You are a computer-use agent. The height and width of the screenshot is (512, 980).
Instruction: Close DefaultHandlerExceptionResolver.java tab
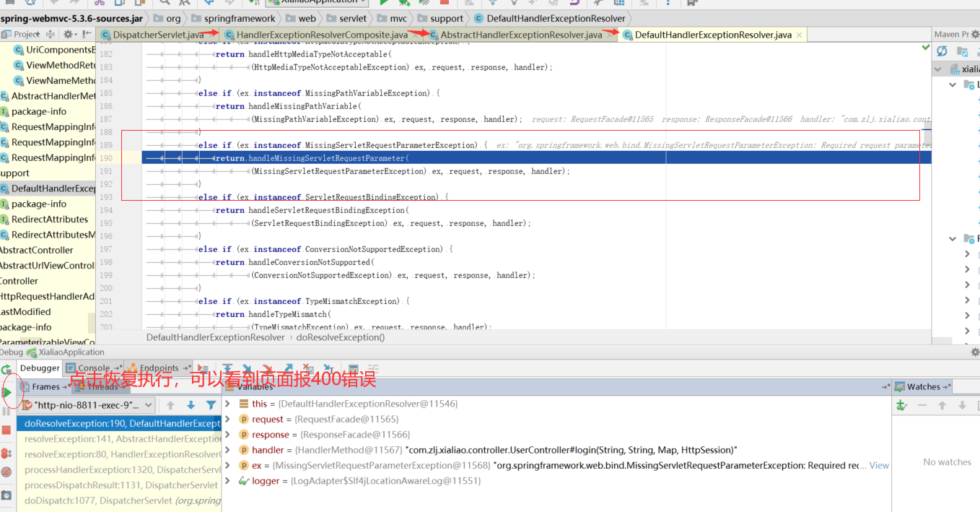click(x=799, y=35)
